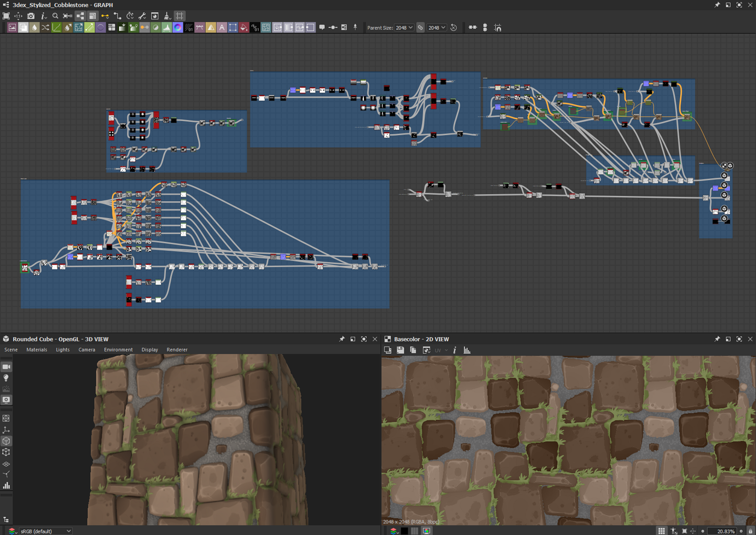This screenshot has height=535, width=756.
Task: Click the camera screenshot icon in graph toolbar
Action: 31,16
